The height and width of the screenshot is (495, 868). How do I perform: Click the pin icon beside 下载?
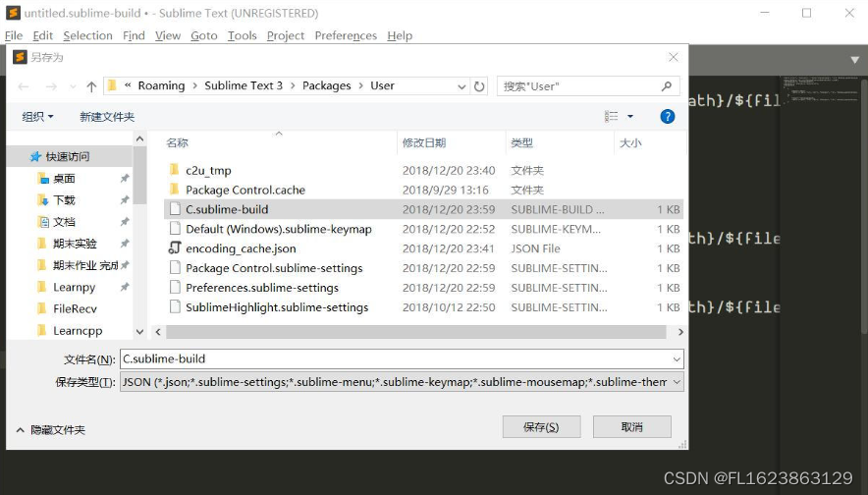[x=125, y=200]
